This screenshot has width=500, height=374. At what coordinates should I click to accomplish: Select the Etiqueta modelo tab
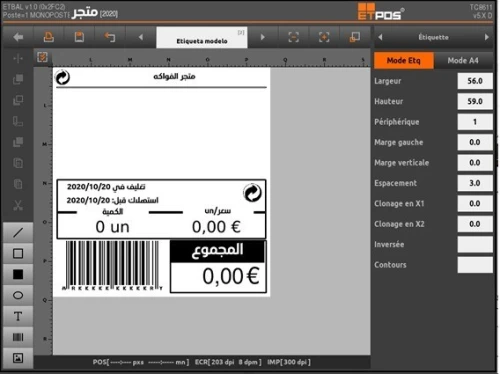(202, 38)
